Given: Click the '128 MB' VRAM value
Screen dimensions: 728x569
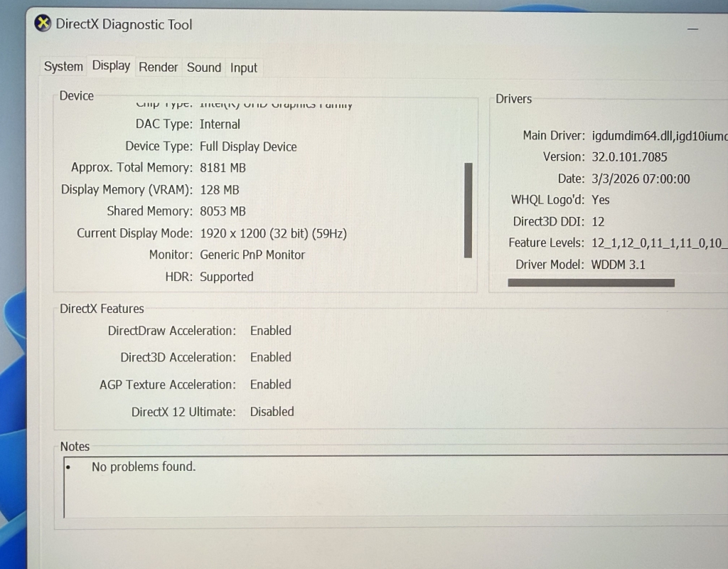Looking at the screenshot, I should (219, 189).
